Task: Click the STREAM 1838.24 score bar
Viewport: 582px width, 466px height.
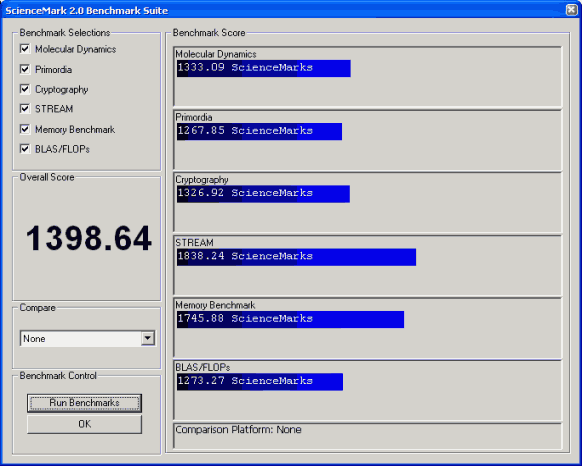Action: (x=296, y=257)
